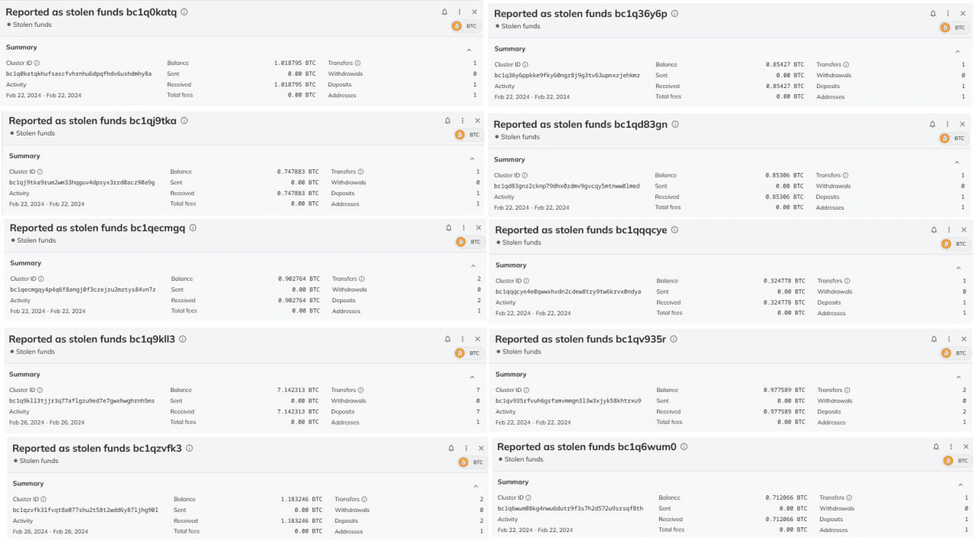Click bell icon on bc1q0katq panel
The width and height of the screenshot is (980, 548).
pos(445,12)
